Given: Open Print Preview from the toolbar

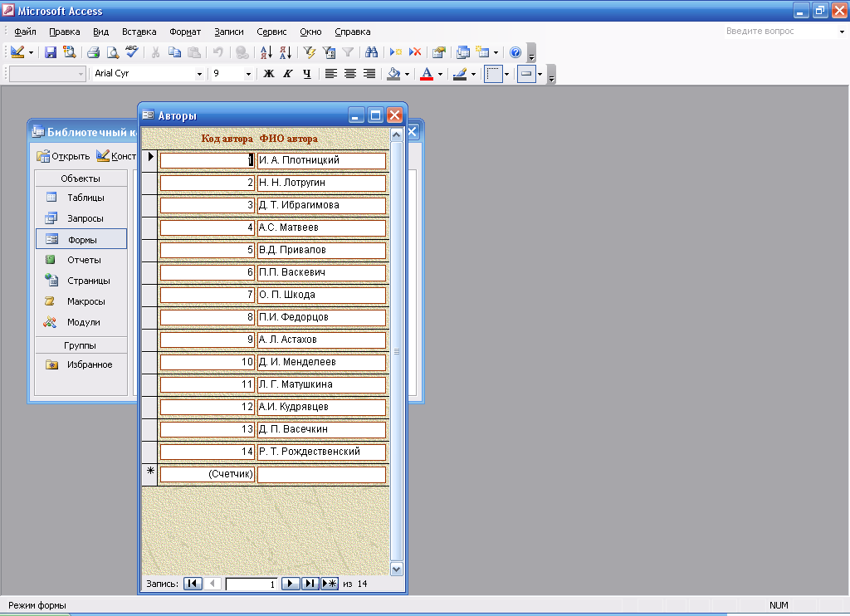Looking at the screenshot, I should point(112,52).
